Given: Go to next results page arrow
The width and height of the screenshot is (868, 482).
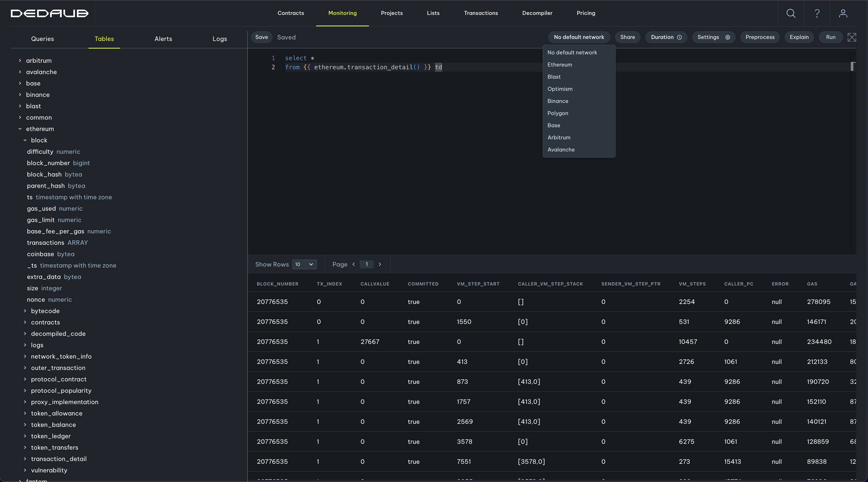Looking at the screenshot, I should 380,265.
